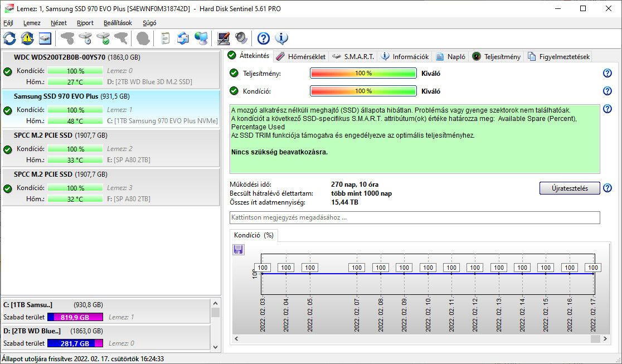Select SPCC M.2 PCIE SSD Lemez 3 entry

[111, 187]
